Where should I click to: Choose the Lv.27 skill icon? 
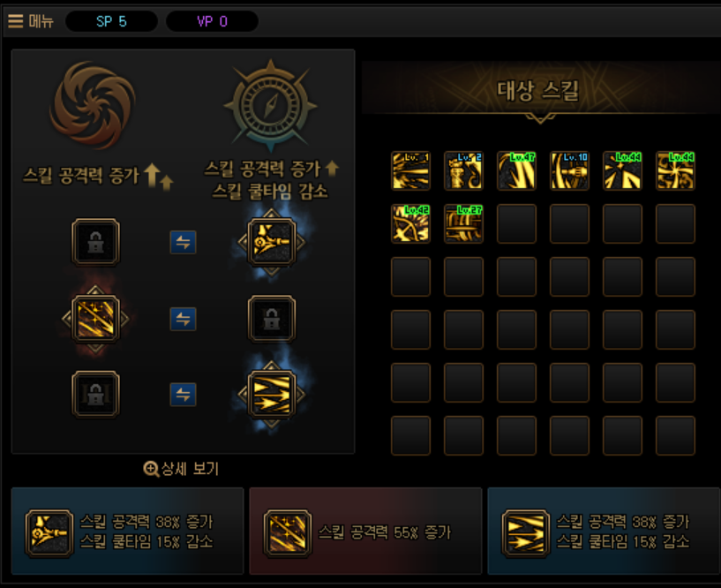[463, 223]
